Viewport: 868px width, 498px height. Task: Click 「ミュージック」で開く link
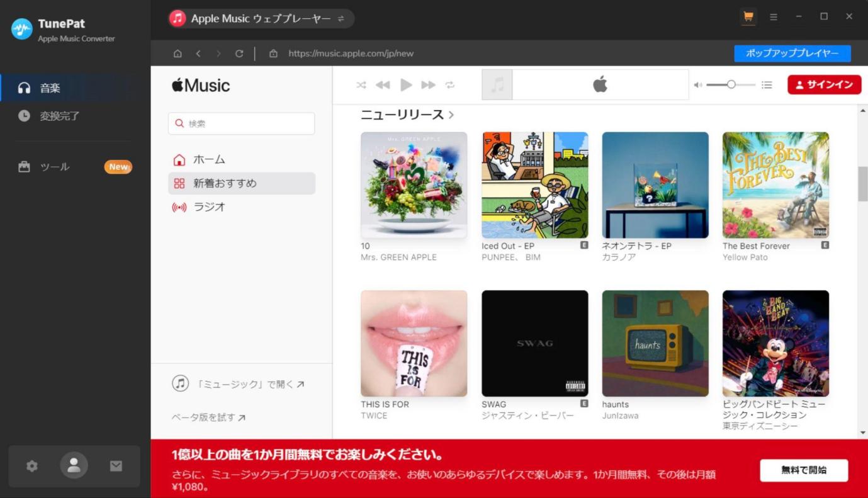(x=239, y=383)
